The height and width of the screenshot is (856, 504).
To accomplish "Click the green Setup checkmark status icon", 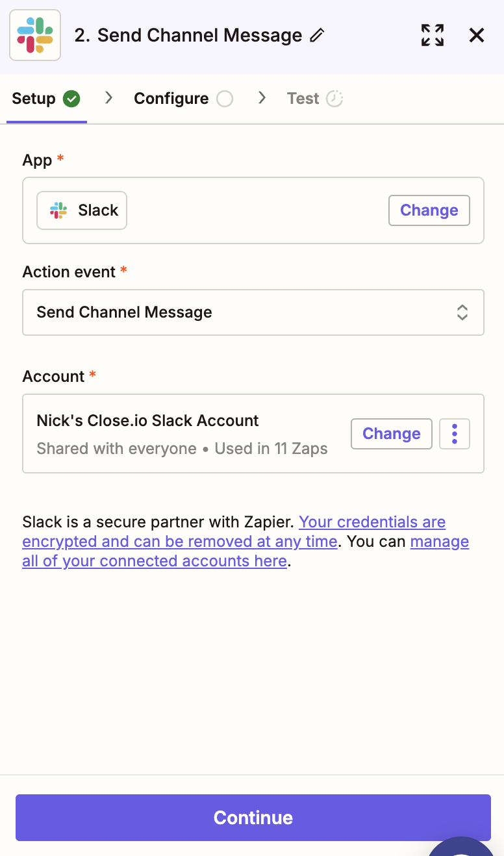I will tap(71, 99).
